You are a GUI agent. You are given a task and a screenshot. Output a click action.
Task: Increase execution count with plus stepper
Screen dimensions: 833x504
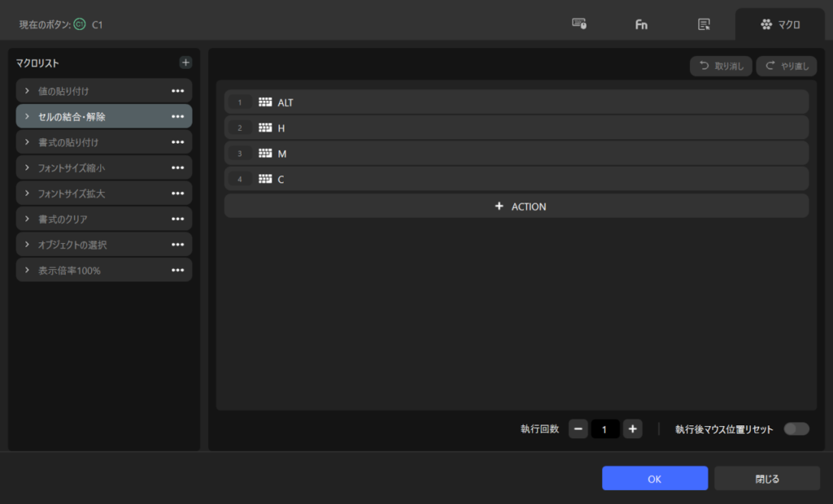coord(633,429)
